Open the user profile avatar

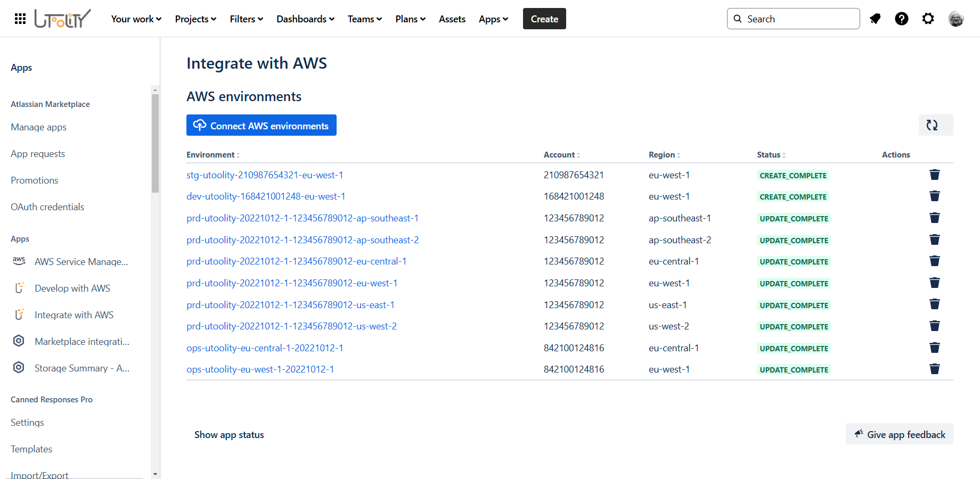coord(956,19)
